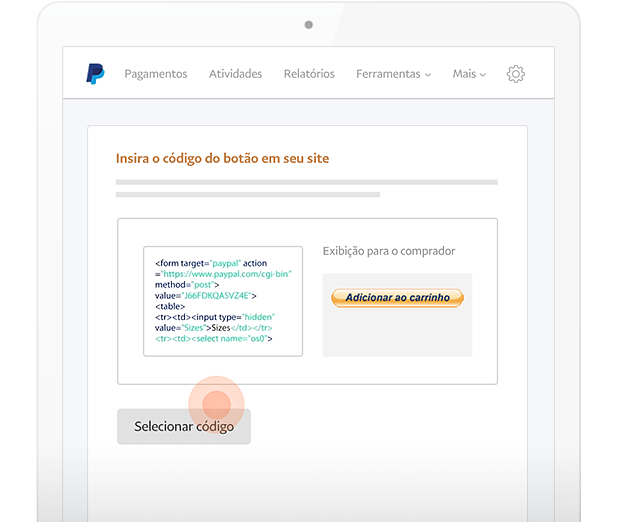Click the PayPal logo icon

pyautogui.click(x=95, y=74)
